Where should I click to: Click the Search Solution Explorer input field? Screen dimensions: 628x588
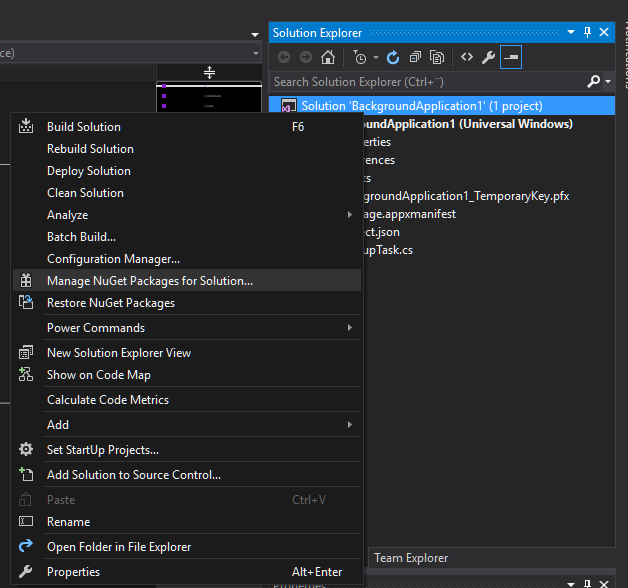pyautogui.click(x=427, y=82)
